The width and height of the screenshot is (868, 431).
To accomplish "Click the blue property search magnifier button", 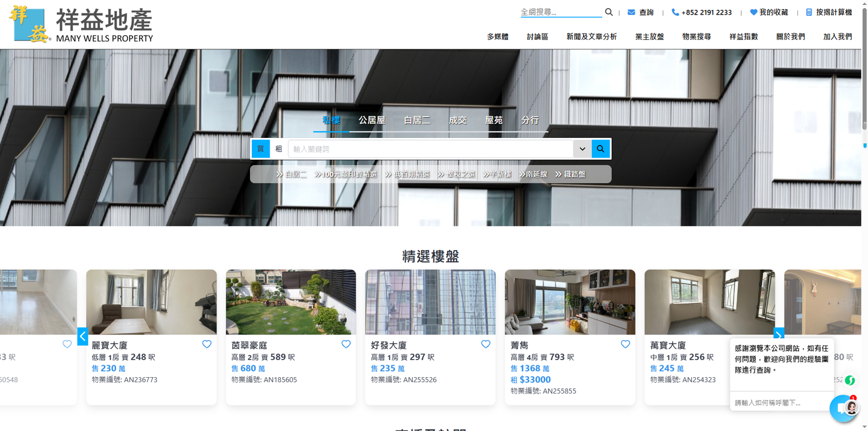I will click(x=601, y=149).
